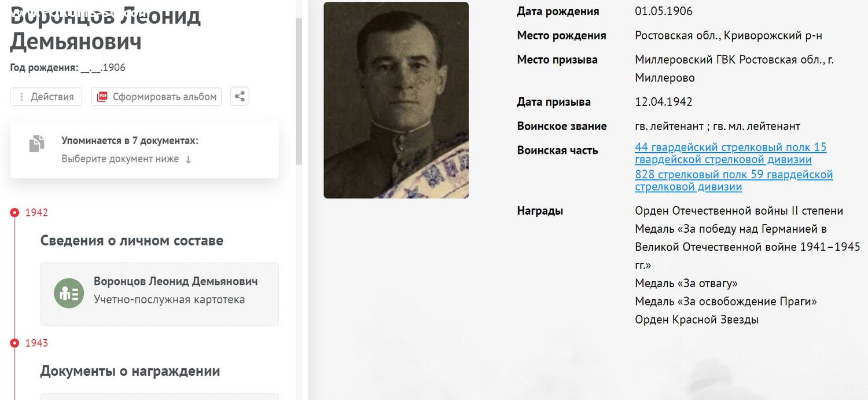868x400 pixels.
Task: Click the green personnel card icon
Action: (x=69, y=293)
